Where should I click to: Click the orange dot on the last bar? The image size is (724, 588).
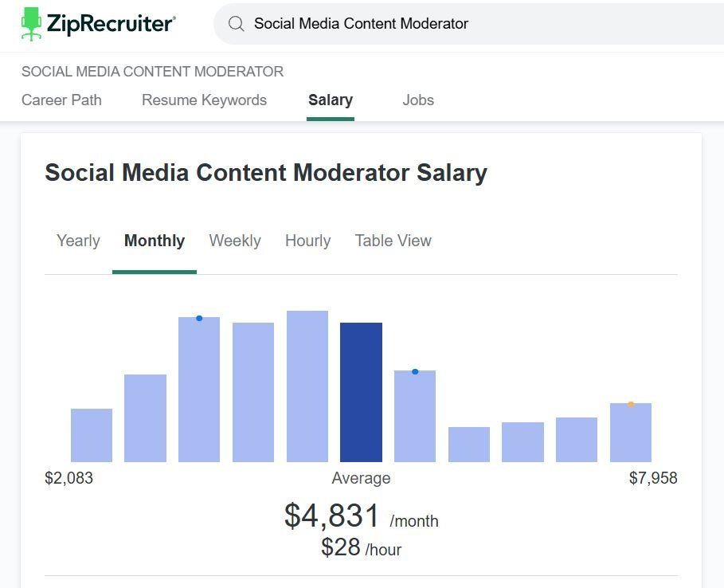[631, 404]
